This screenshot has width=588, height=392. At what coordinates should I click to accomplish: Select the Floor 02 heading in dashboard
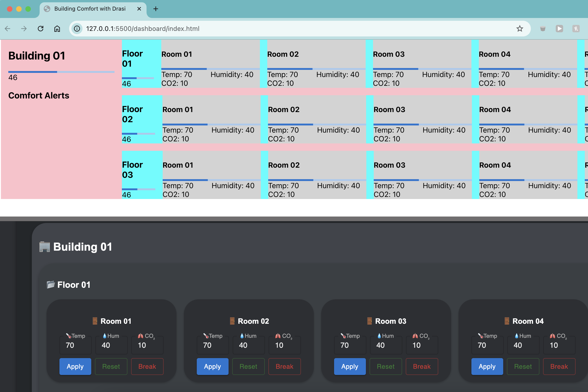(132, 114)
